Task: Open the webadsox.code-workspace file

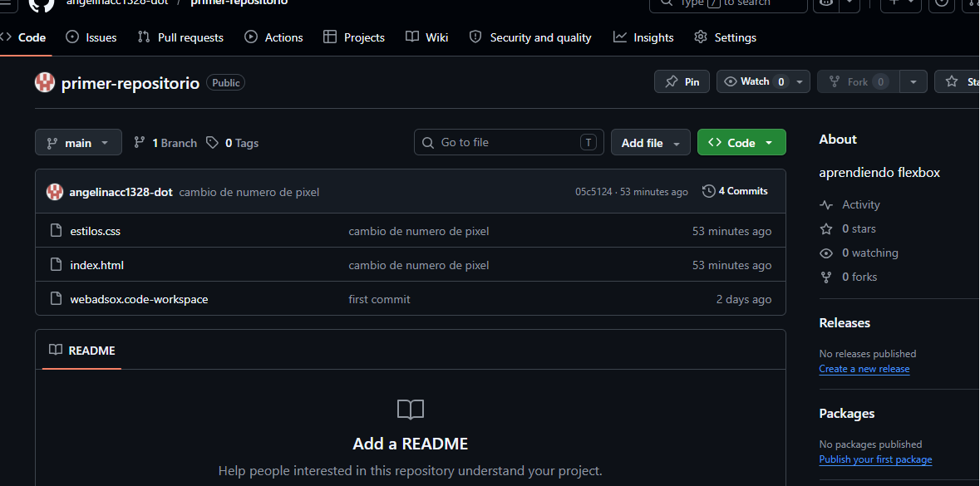Action: [x=139, y=299]
